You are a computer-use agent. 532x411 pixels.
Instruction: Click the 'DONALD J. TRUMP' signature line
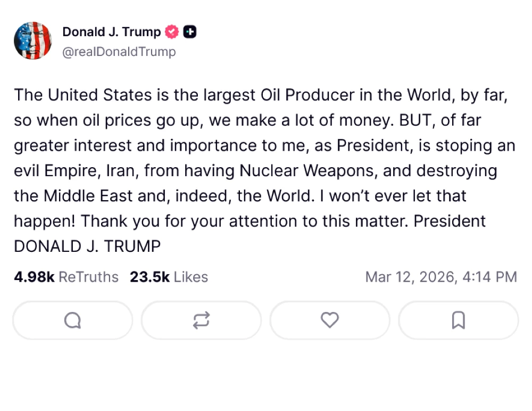[87, 246]
